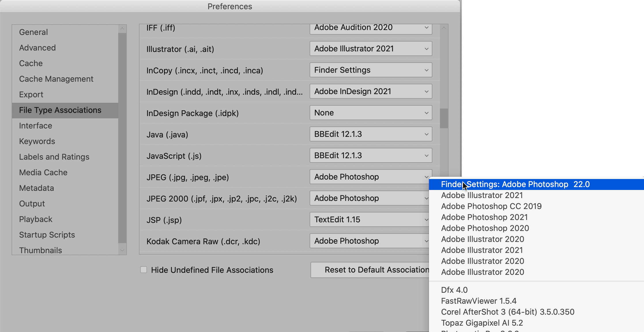Choose FastRawViewer 1.5.4 from list

click(x=479, y=301)
